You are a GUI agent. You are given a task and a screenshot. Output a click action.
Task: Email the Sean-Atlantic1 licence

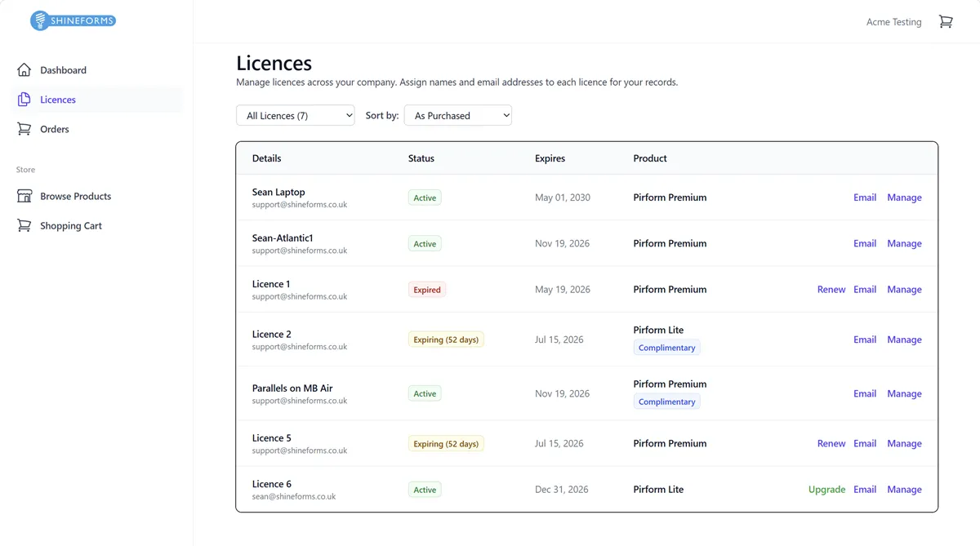tap(865, 243)
